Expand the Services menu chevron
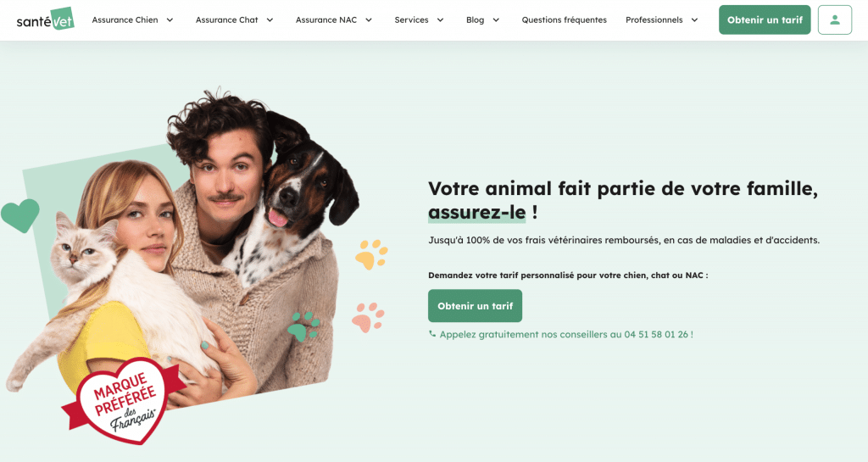The image size is (868, 462). pos(441,19)
